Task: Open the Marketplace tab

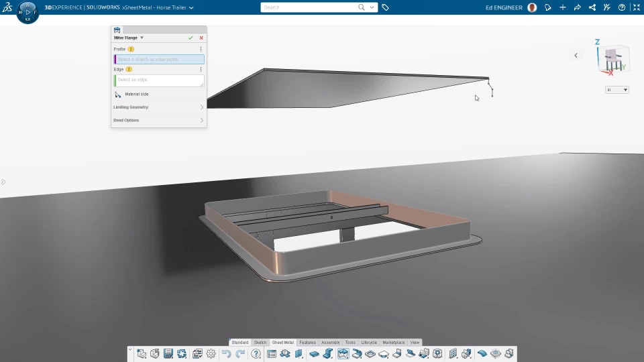Action: (394, 343)
